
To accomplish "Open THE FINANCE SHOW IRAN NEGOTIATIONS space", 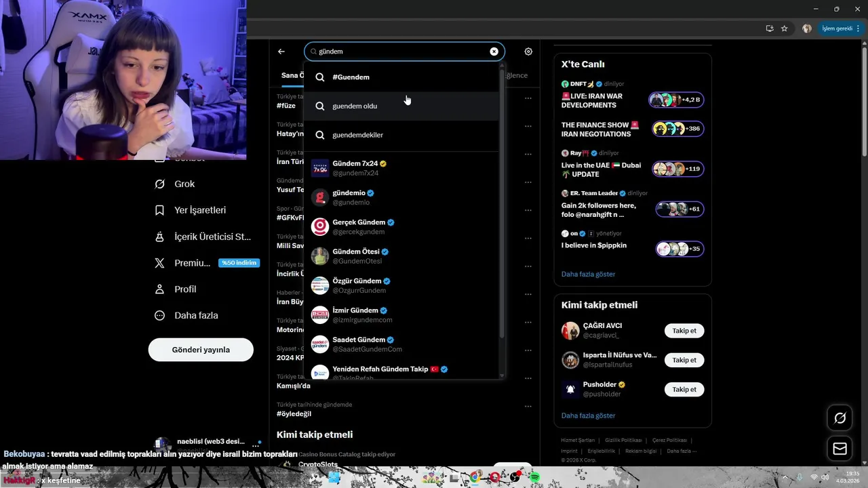I will tap(600, 129).
